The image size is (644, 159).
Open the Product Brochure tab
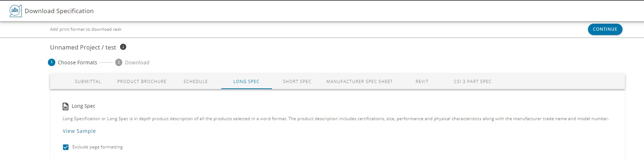[x=142, y=82]
